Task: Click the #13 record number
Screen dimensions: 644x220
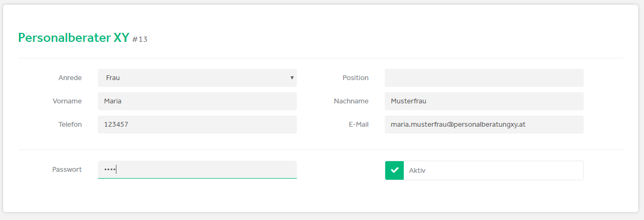Action: [x=140, y=40]
